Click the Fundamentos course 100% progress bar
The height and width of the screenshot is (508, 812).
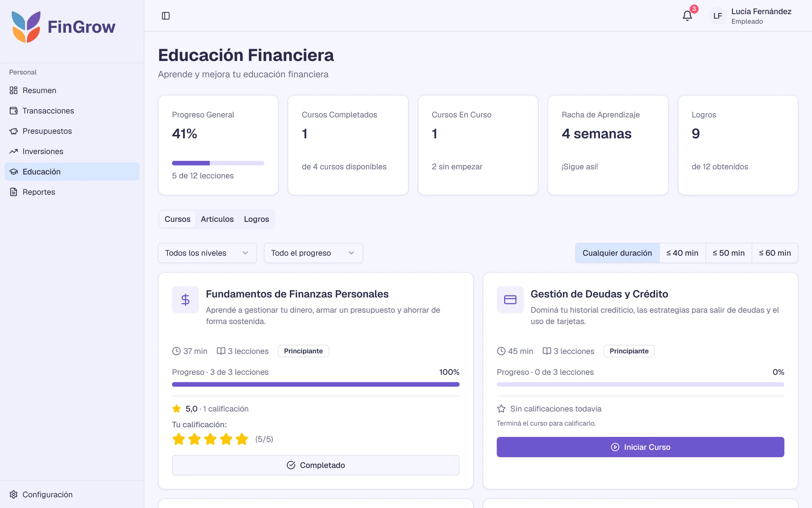pyautogui.click(x=316, y=384)
